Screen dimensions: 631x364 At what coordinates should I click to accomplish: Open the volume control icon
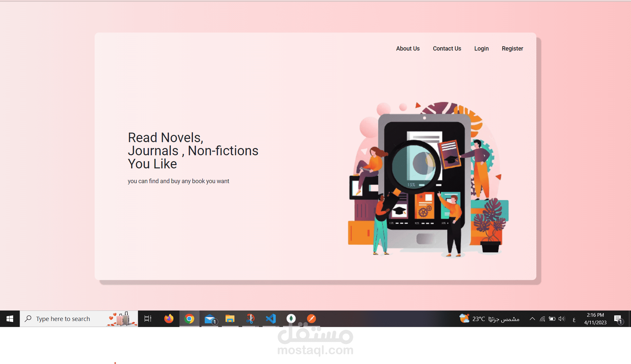(562, 319)
